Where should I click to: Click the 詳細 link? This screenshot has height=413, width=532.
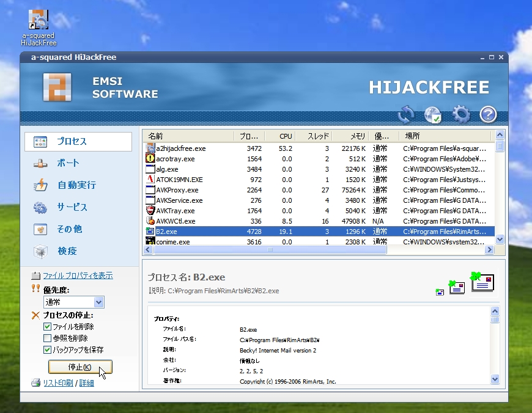(86, 383)
